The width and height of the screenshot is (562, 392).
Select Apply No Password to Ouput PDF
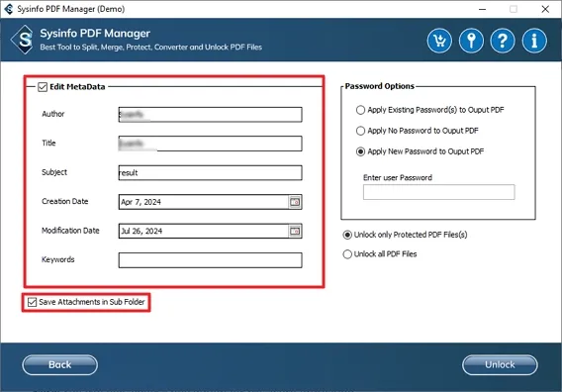[360, 131]
